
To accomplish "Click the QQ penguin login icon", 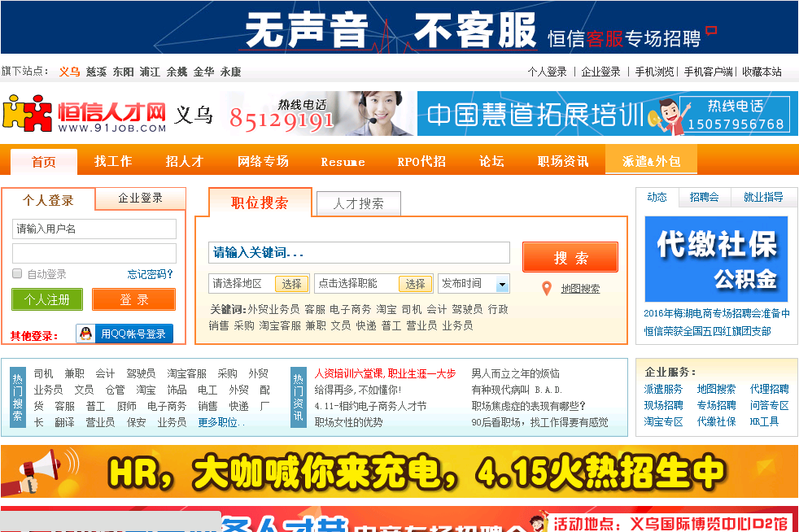I will pyautogui.click(x=86, y=334).
